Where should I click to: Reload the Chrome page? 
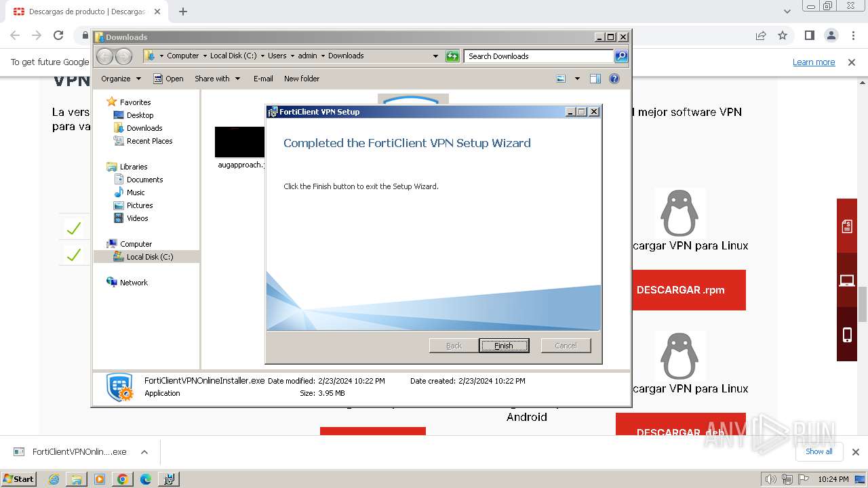[x=58, y=35]
